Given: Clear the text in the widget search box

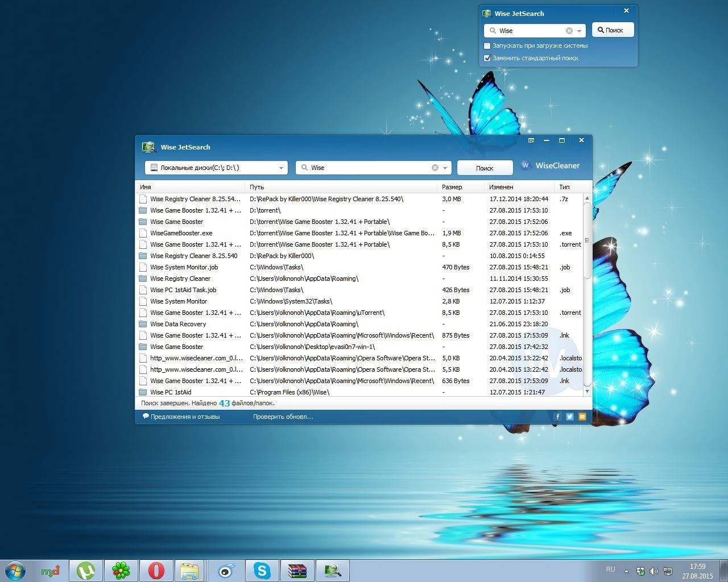Looking at the screenshot, I should [569, 31].
